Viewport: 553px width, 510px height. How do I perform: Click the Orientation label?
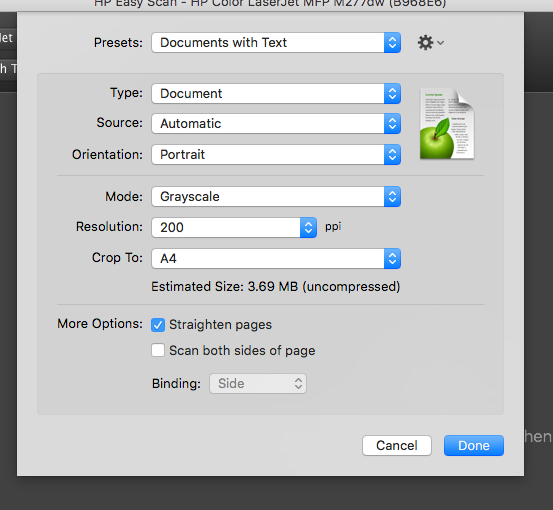coord(108,154)
